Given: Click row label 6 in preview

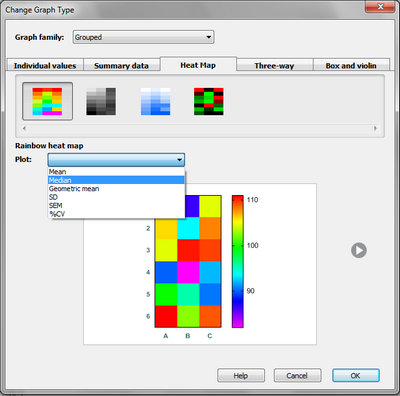Looking at the screenshot, I should click(148, 316).
